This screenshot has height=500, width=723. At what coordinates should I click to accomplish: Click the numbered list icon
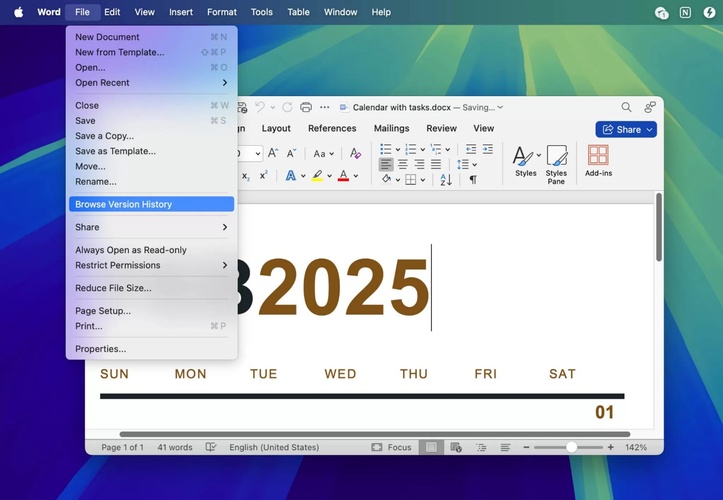tap(410, 149)
